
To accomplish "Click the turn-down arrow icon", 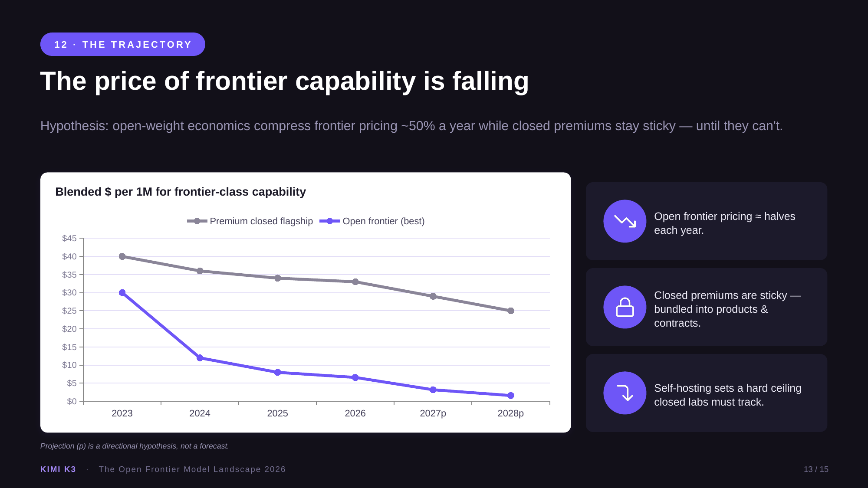I will pos(625,393).
